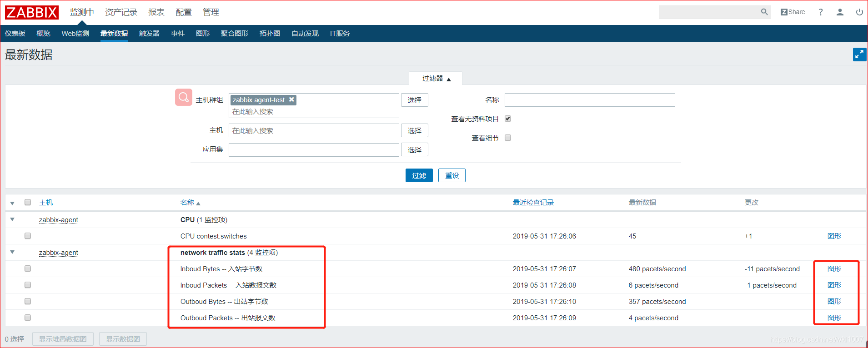This screenshot has width=868, height=348.
Task: Click the search magnifier icon in top bar
Action: coord(764,12)
